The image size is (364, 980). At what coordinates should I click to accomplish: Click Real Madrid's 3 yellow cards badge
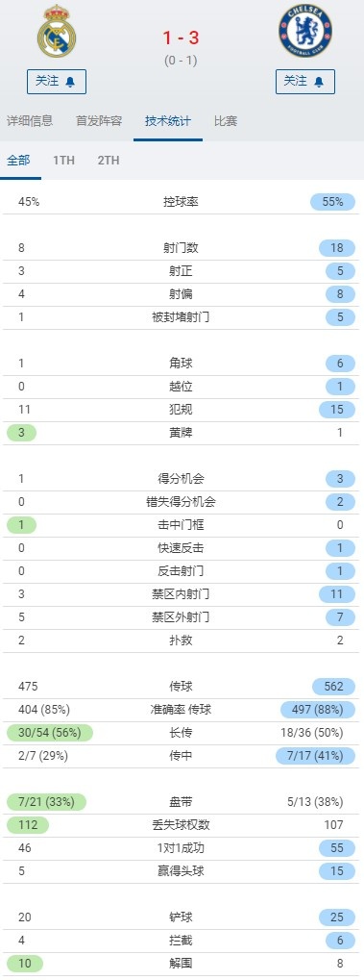(x=22, y=433)
